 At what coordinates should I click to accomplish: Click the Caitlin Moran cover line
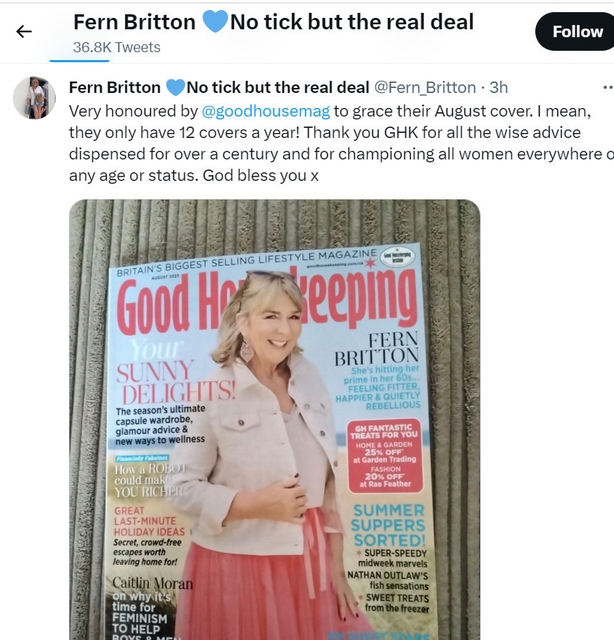(153, 583)
